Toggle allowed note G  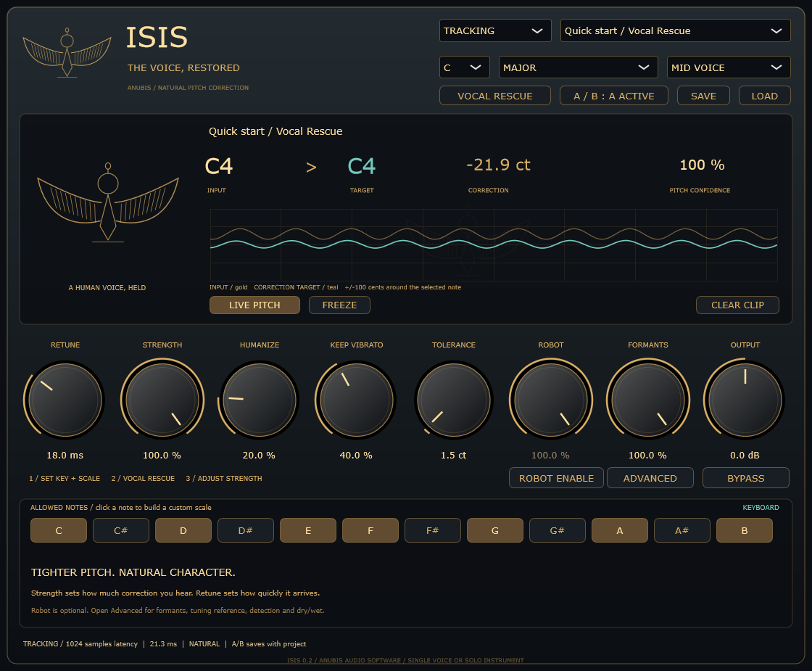495,530
